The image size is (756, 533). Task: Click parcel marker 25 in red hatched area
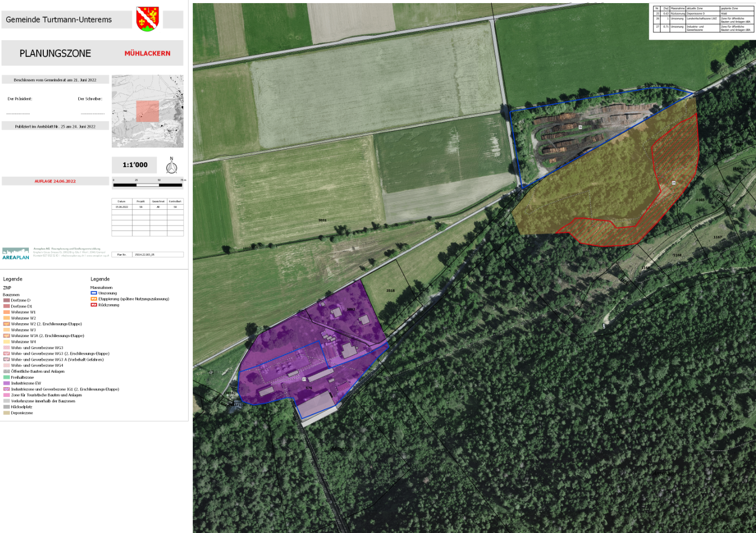point(673,183)
